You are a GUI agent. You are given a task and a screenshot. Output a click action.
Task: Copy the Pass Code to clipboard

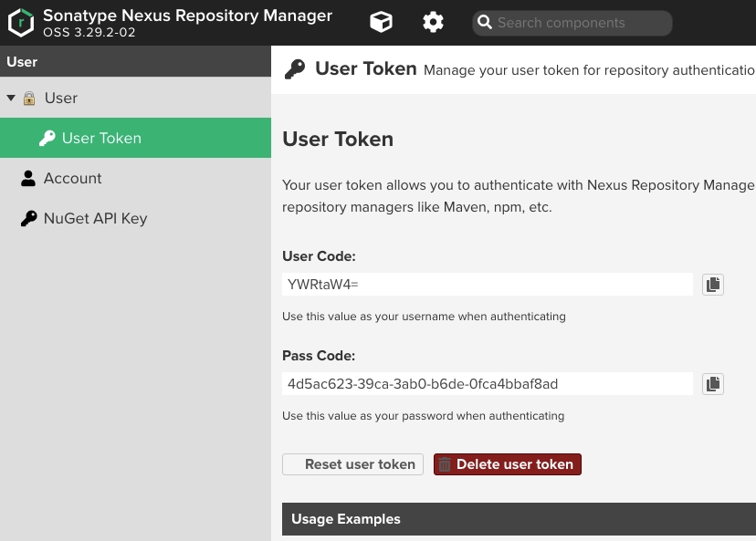[x=712, y=384]
